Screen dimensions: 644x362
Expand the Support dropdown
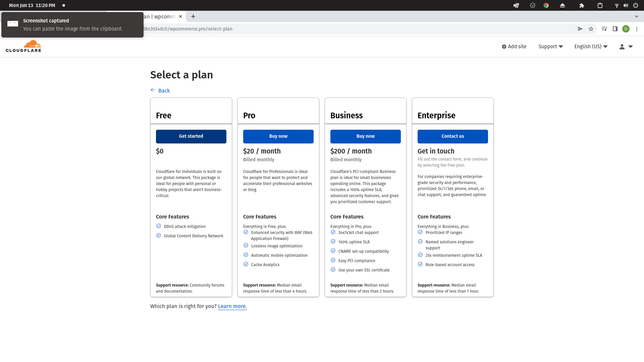click(x=550, y=47)
